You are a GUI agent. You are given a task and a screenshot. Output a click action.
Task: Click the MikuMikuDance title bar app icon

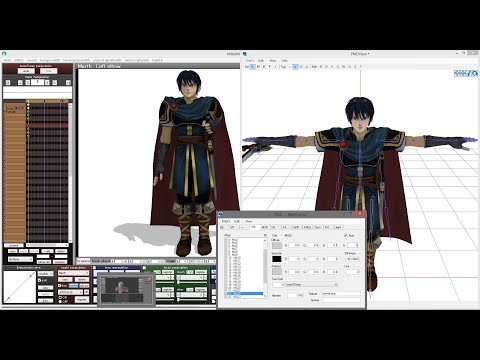tap(4, 54)
